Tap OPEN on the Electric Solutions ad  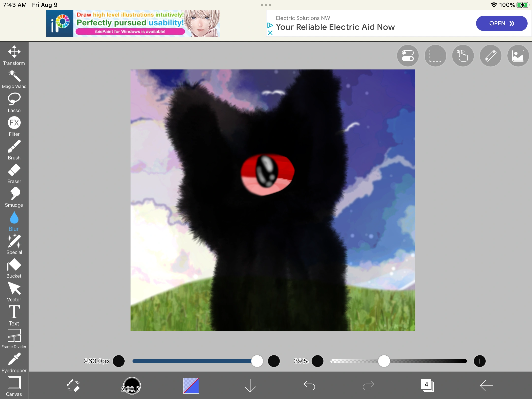[501, 23]
